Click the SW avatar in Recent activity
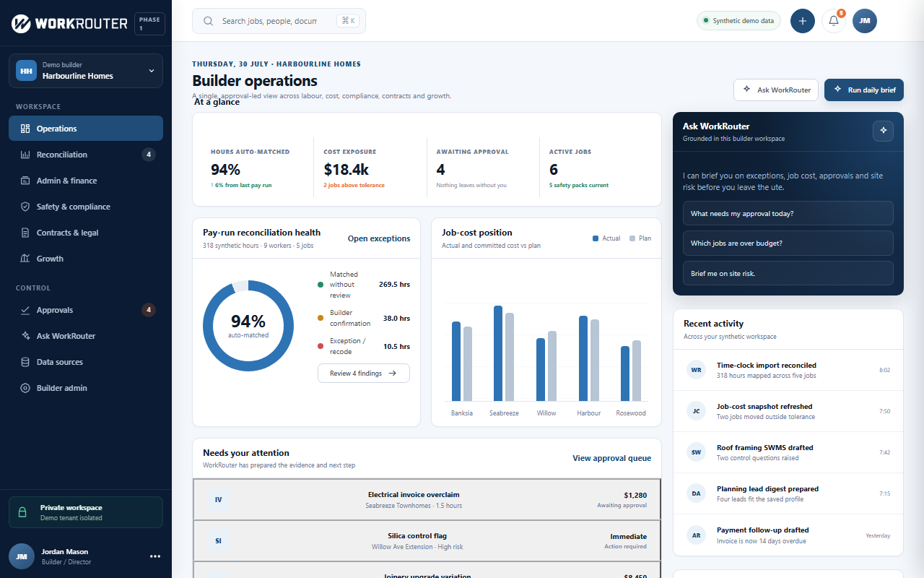 coord(696,452)
